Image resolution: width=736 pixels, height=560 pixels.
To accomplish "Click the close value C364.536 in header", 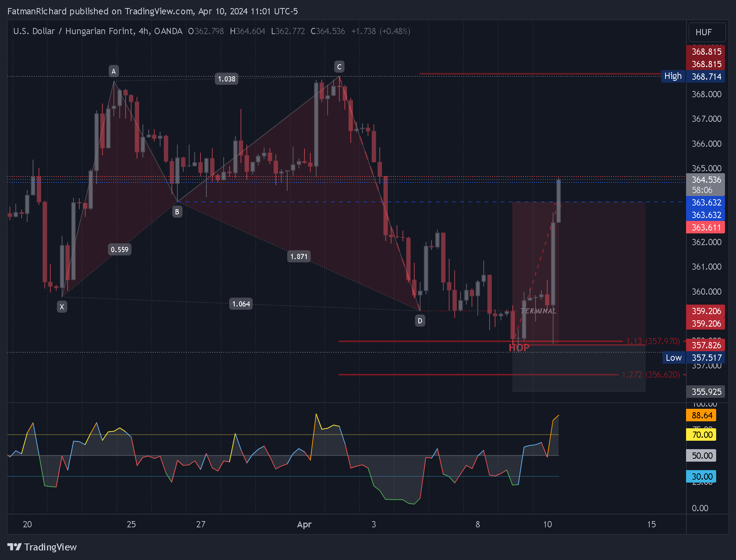I will (x=328, y=31).
